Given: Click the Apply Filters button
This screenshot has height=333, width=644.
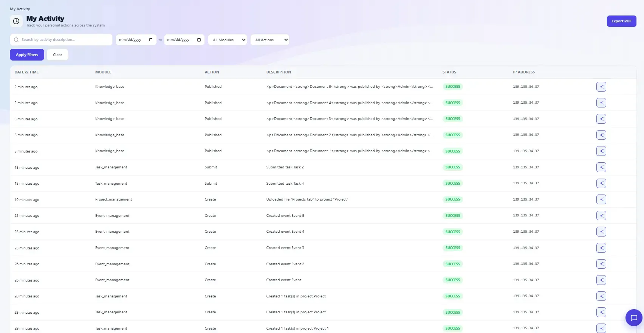Looking at the screenshot, I should [x=27, y=55].
